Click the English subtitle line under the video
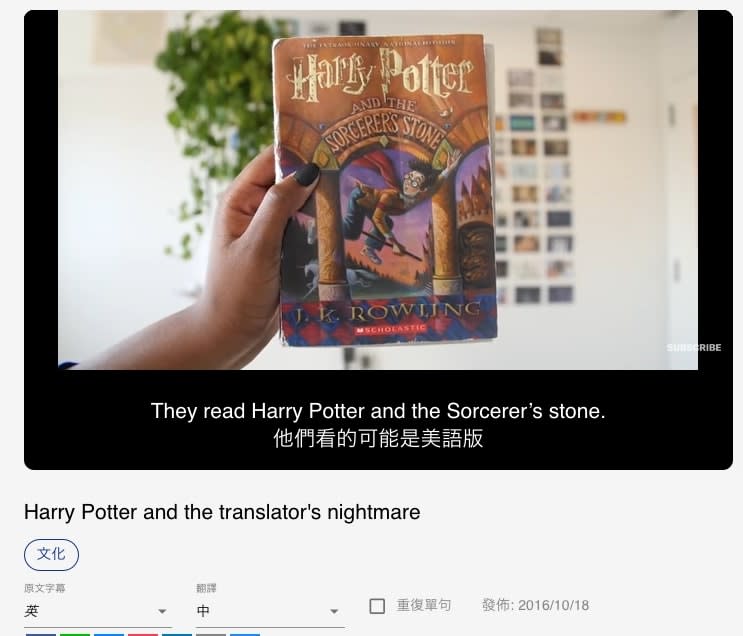 point(378,411)
